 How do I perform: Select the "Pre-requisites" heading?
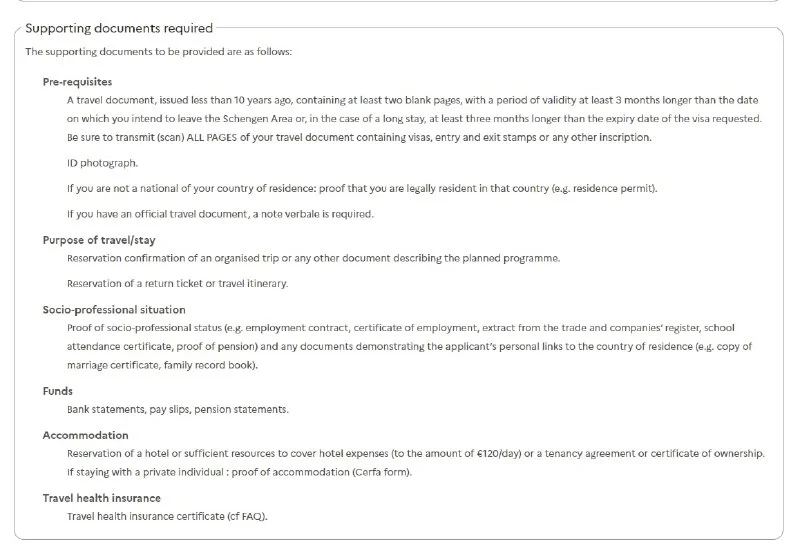pyautogui.click(x=77, y=82)
